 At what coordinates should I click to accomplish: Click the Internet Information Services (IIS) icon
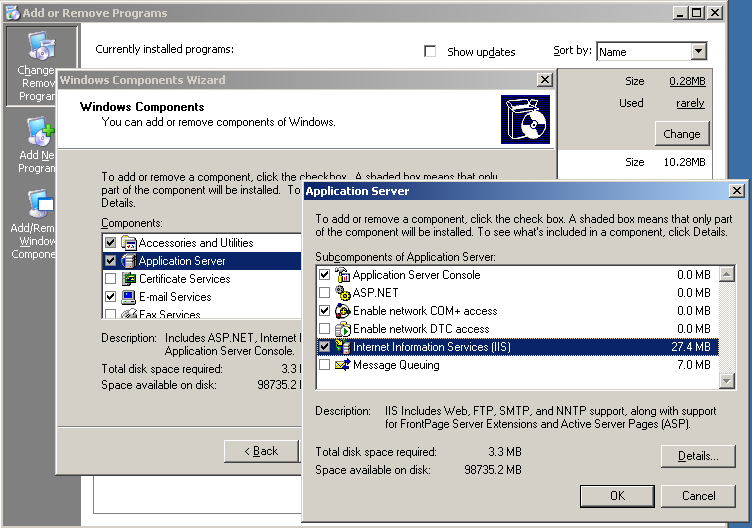click(342, 347)
